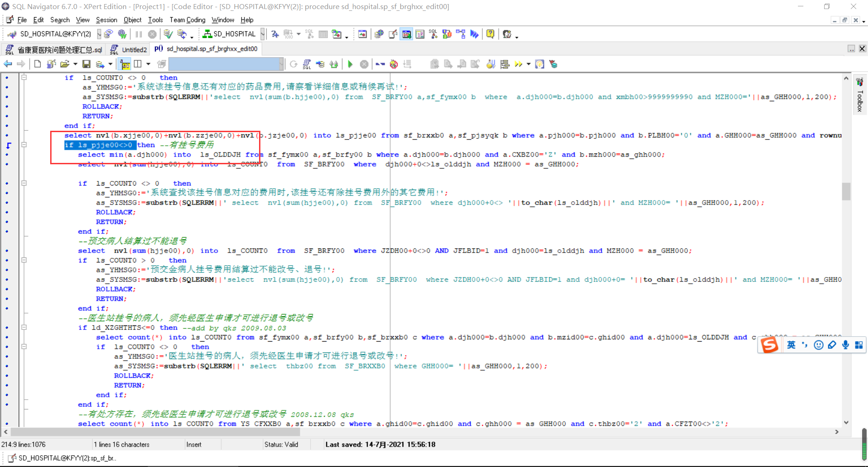Open the Team Coding menu

click(187, 20)
